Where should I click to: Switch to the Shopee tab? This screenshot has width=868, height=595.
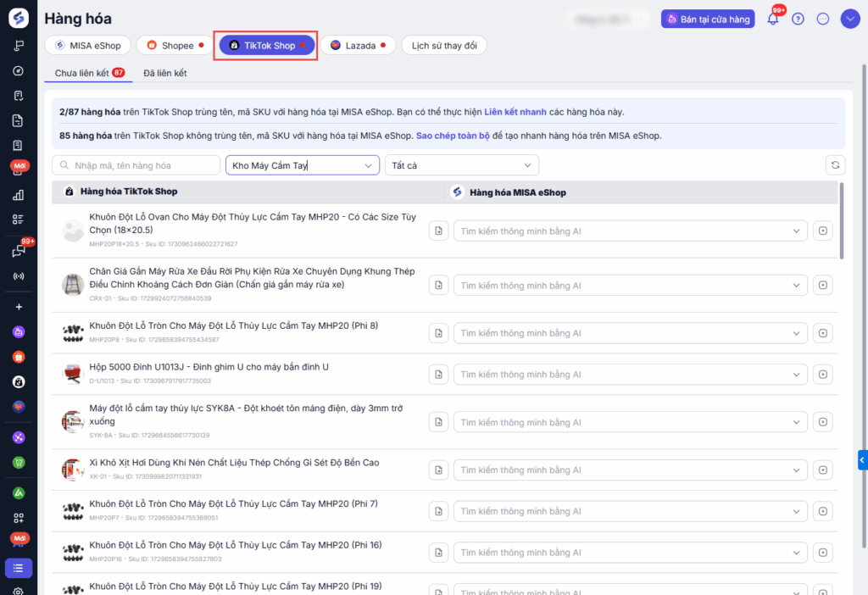[x=175, y=46]
